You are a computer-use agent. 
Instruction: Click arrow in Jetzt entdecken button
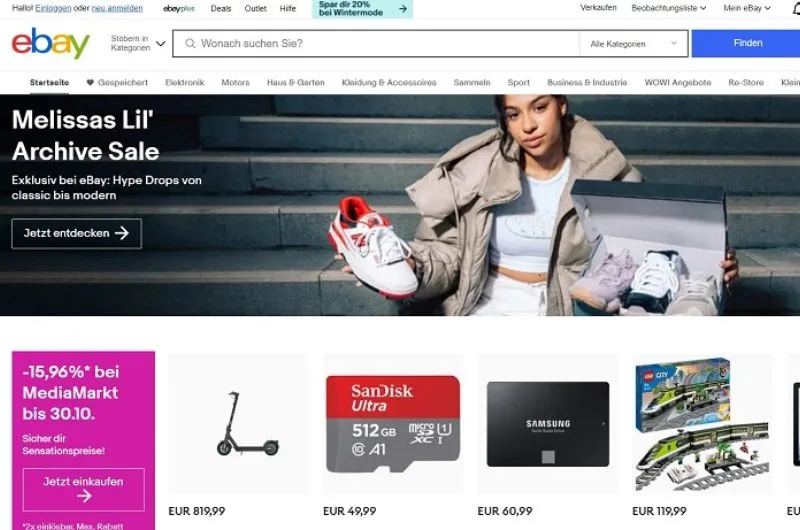(x=122, y=233)
